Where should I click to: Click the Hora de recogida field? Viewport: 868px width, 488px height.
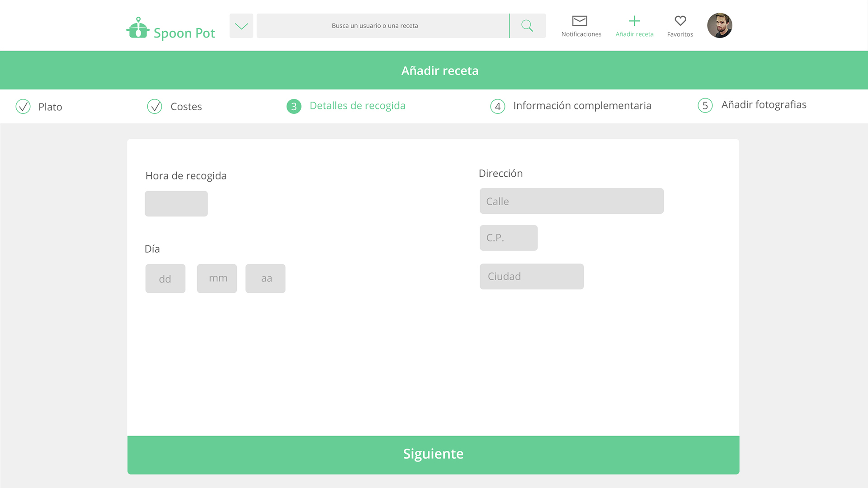click(x=176, y=204)
